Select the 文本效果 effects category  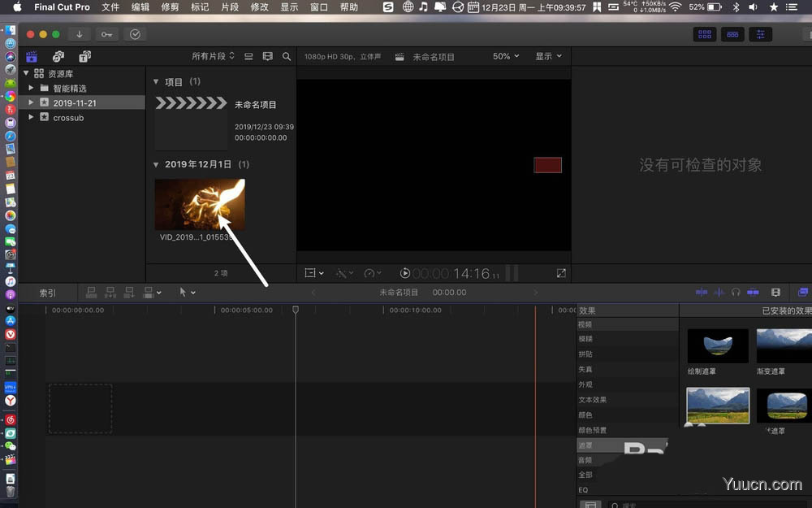(627, 400)
